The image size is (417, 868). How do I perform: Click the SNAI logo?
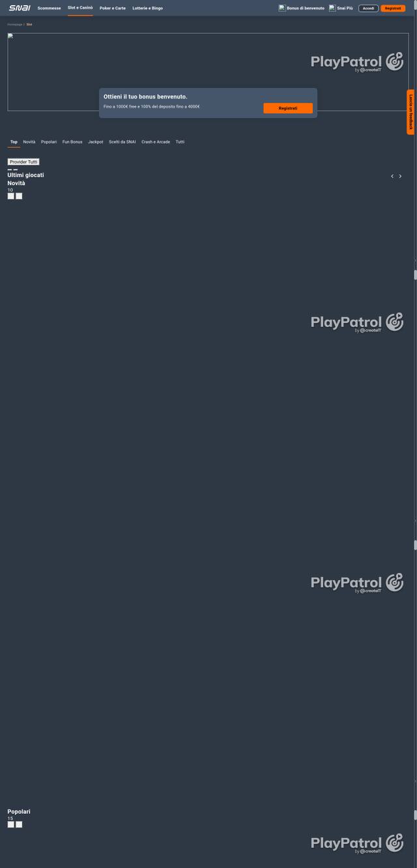(20, 8)
